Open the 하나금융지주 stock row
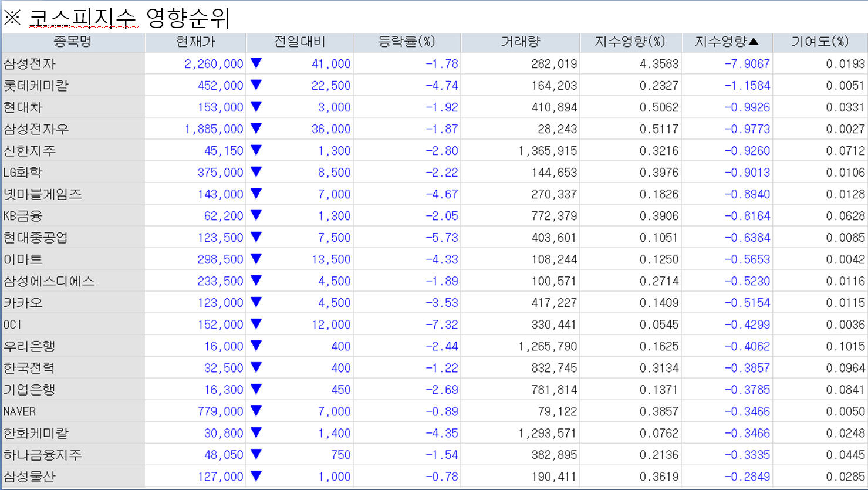Screen dimensions: 868x490 click(x=43, y=455)
